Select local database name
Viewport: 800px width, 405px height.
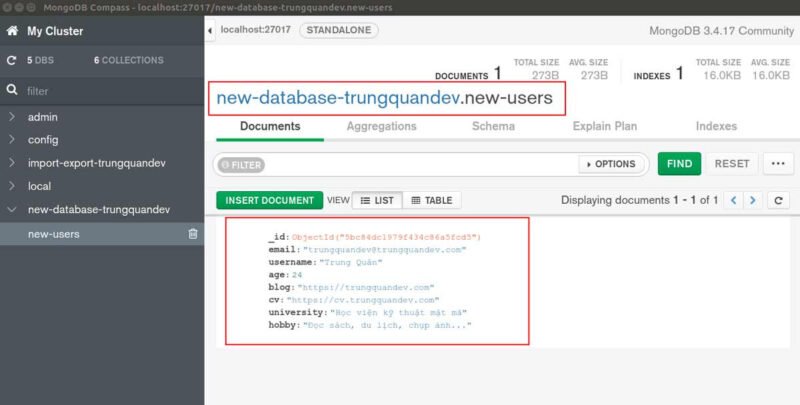click(x=39, y=186)
